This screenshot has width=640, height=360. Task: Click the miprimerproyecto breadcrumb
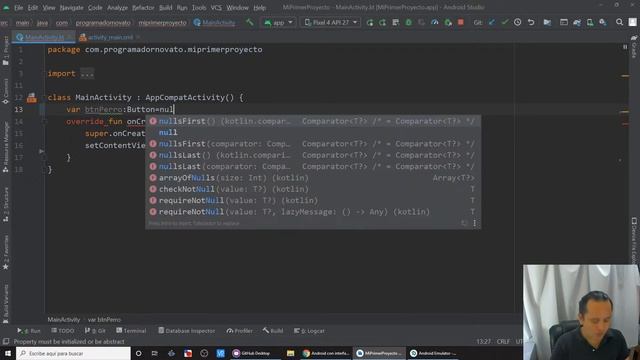162,22
